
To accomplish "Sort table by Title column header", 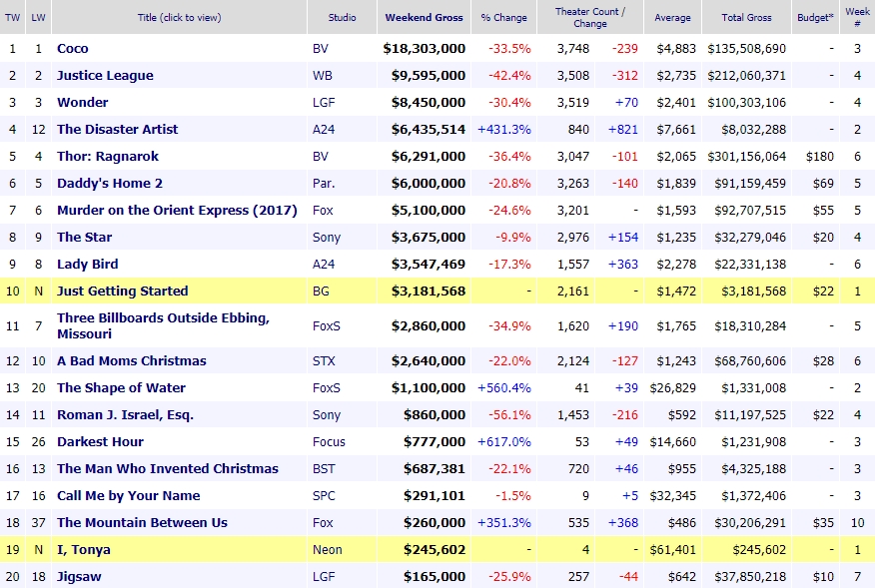I will click(x=179, y=17).
